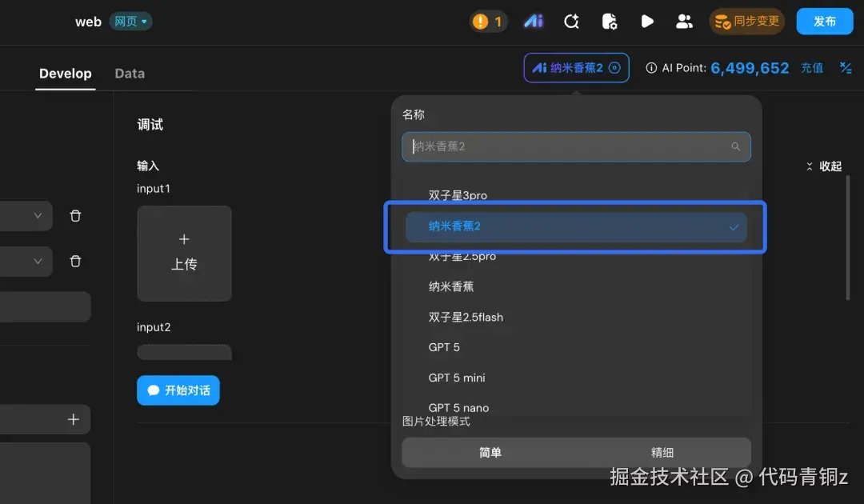
Task: Click the play preview icon
Action: click(x=647, y=22)
